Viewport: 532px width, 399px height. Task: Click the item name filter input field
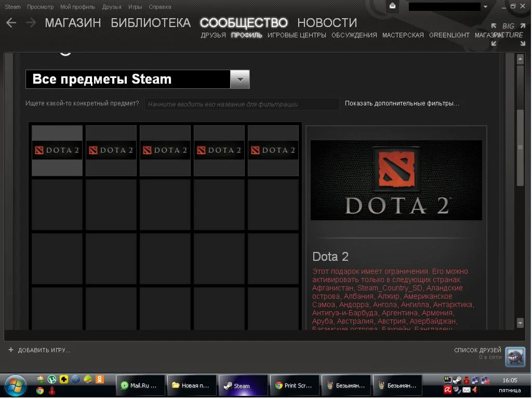(242, 104)
